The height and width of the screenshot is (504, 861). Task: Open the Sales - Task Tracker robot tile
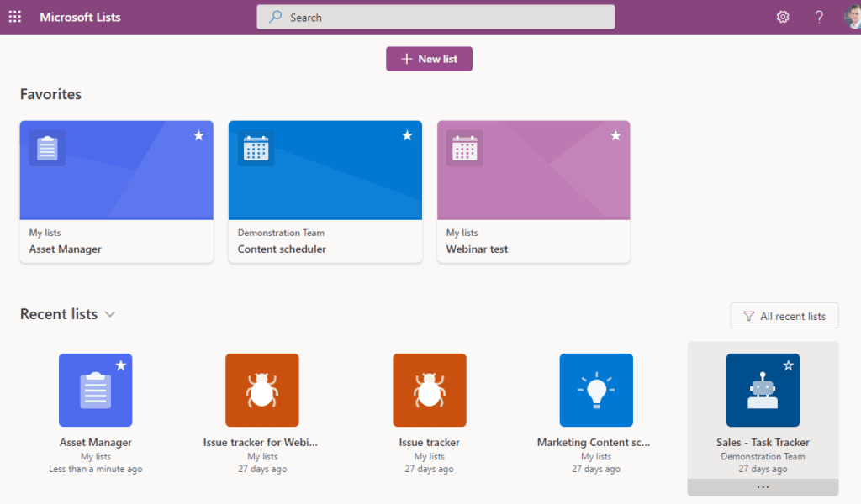[x=763, y=390]
